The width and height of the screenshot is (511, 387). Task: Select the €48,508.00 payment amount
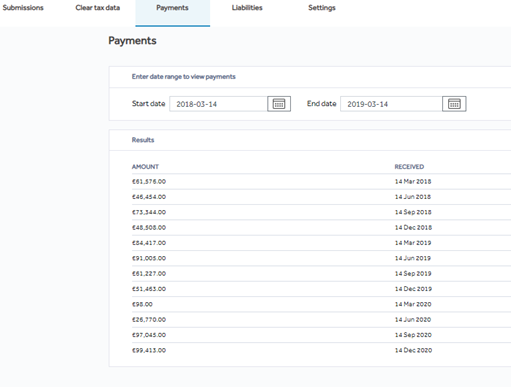tap(149, 228)
